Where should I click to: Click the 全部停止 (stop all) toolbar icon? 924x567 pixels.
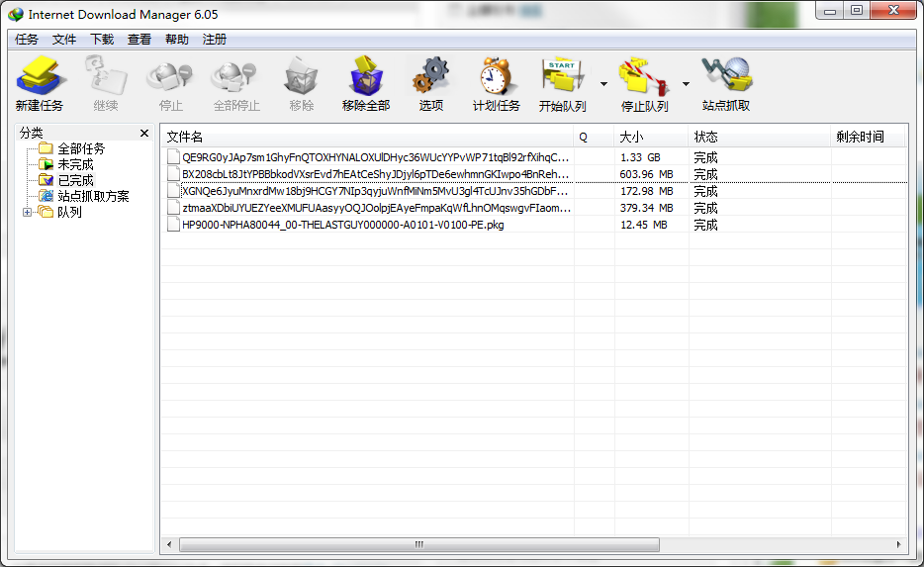pos(235,76)
